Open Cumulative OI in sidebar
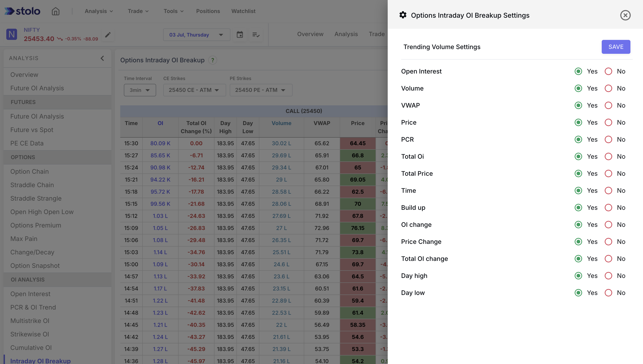The image size is (643, 364). tap(31, 348)
